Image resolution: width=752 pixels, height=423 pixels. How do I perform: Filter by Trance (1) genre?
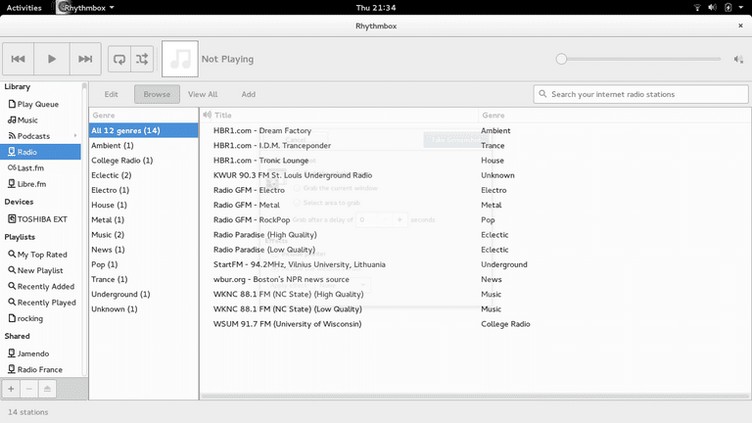coord(143,279)
